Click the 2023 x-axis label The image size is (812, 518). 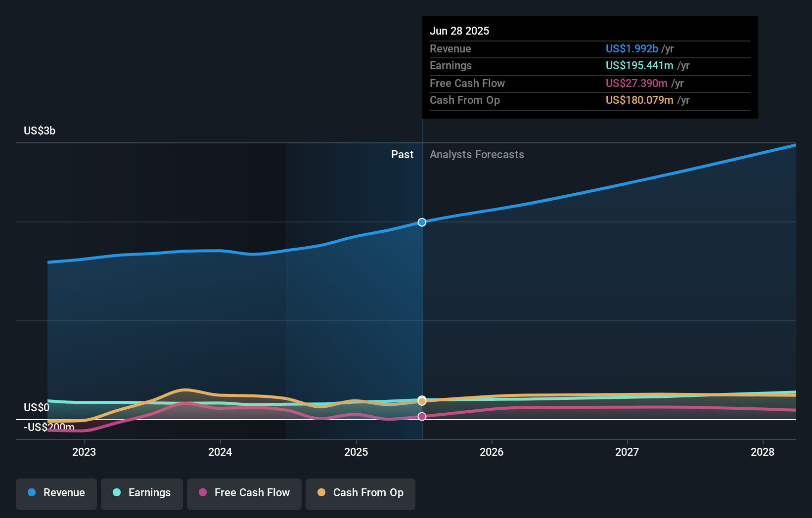[84, 452]
